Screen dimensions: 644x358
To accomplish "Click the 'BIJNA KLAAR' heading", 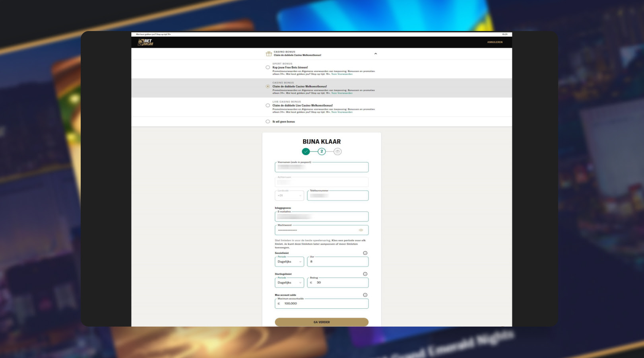I will pos(322,142).
